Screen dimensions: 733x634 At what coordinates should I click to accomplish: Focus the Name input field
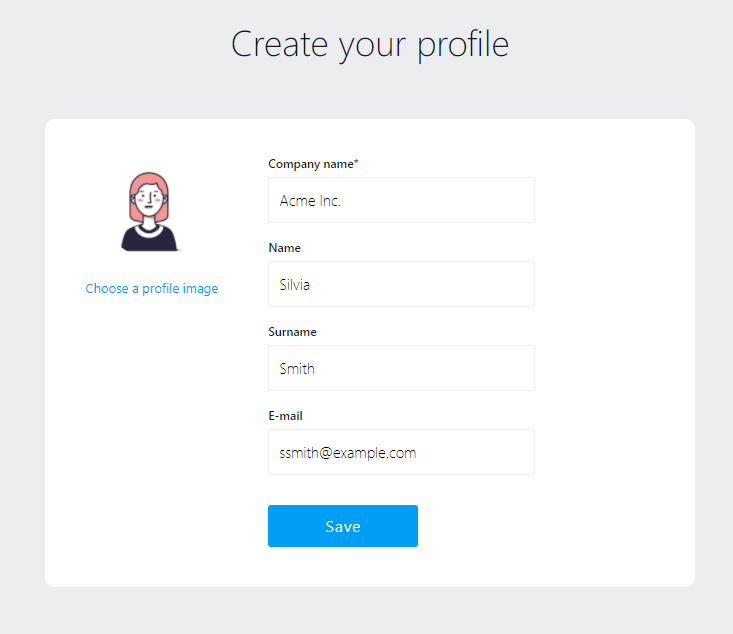point(401,284)
